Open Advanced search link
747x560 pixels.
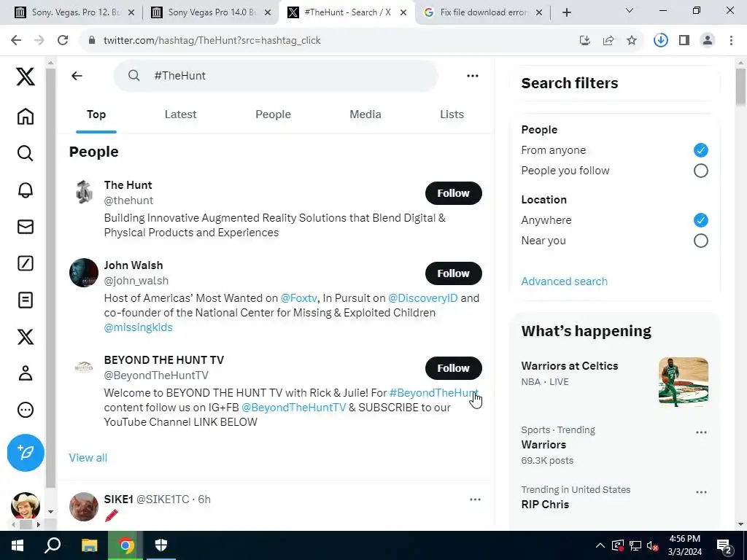564,281
